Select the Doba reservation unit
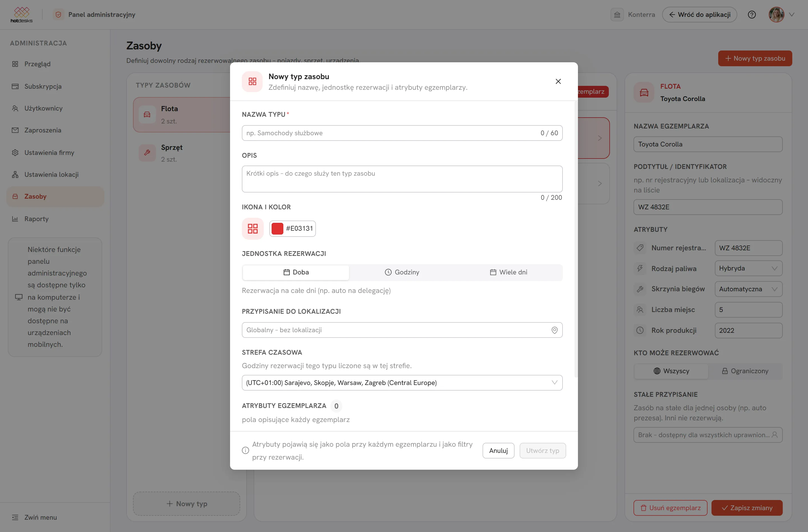 click(296, 272)
